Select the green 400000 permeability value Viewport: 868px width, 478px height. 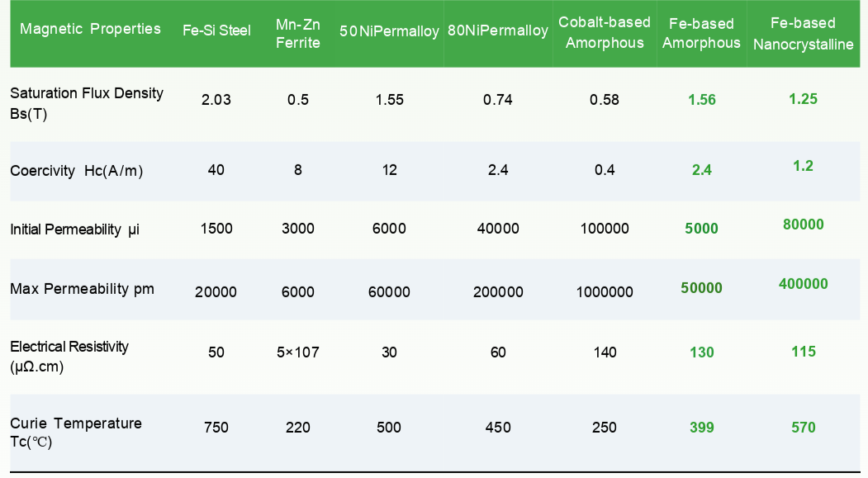(x=804, y=284)
